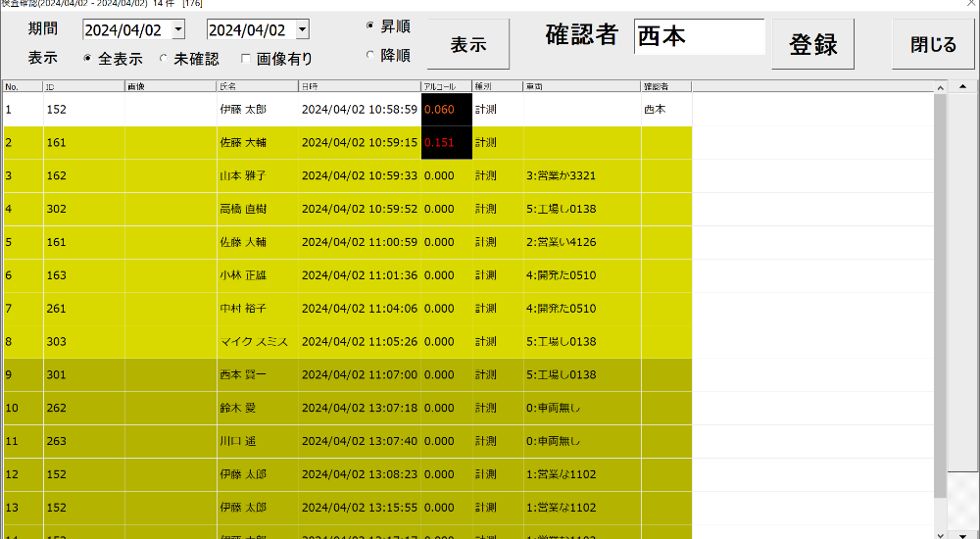Click the 種別 column header

click(498, 87)
